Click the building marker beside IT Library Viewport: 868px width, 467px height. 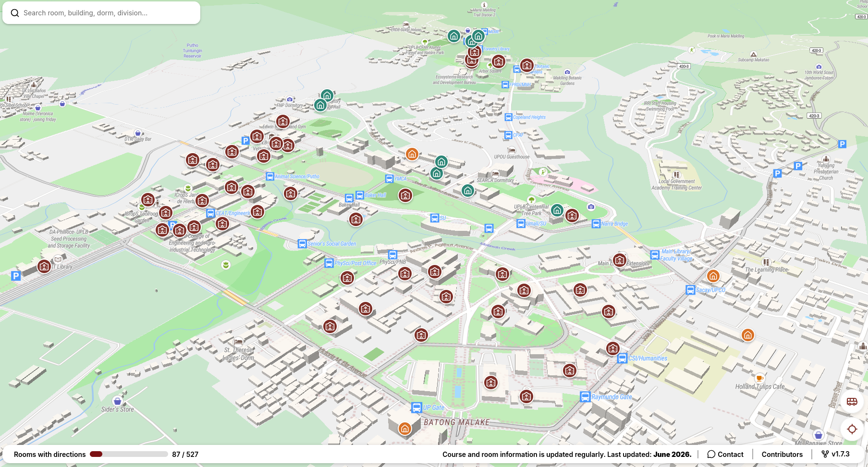(44, 266)
